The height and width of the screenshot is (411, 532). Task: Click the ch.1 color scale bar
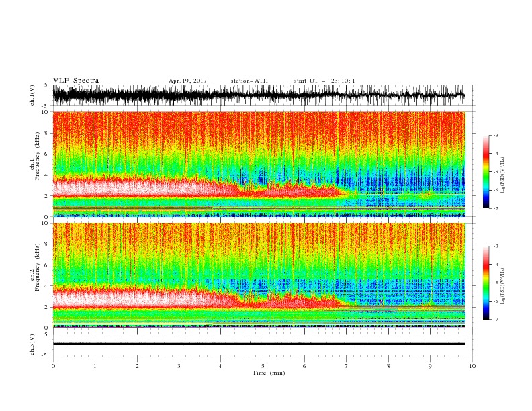[x=486, y=172]
